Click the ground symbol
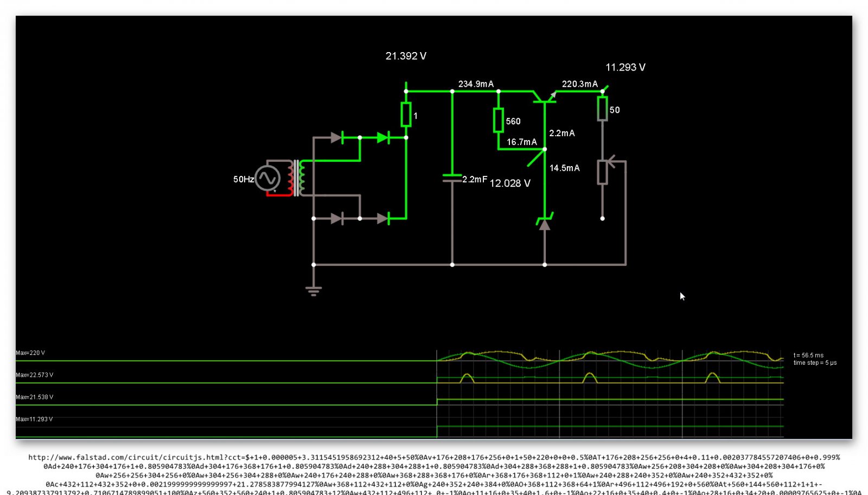Image resolution: width=868 pixels, height=495 pixels. 313,290
